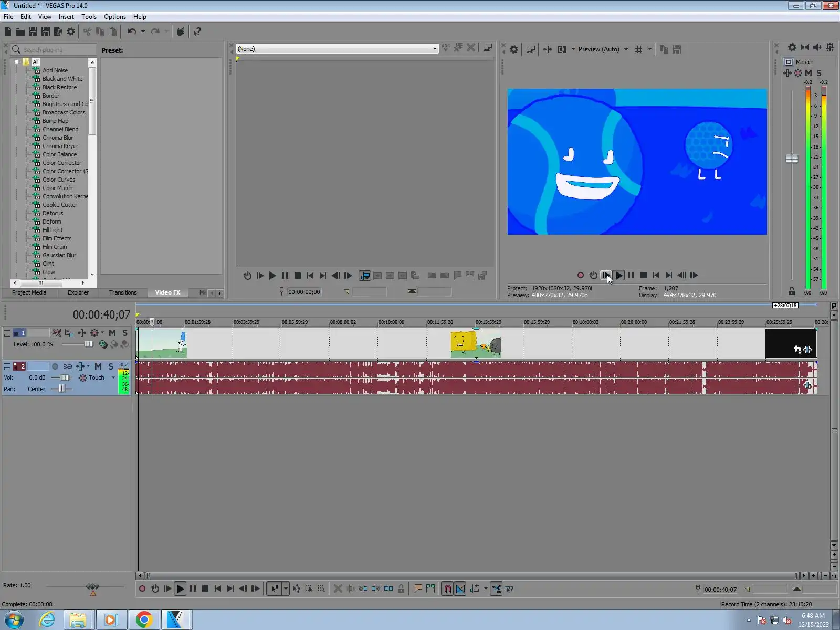Image resolution: width=840 pixels, height=630 pixels.
Task: Create a new project with the toolbar icon
Action: pyautogui.click(x=8, y=31)
